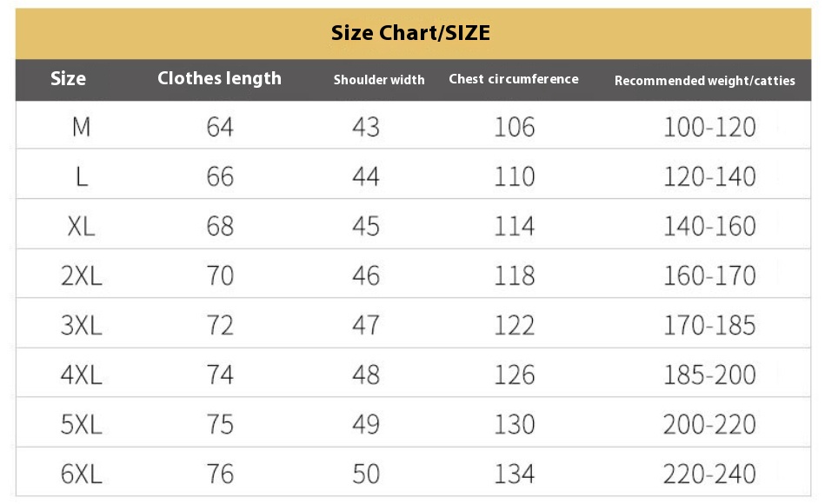Viewport: 825px width, 504px height.
Task: Click the Clothes length column header
Action: point(219,78)
